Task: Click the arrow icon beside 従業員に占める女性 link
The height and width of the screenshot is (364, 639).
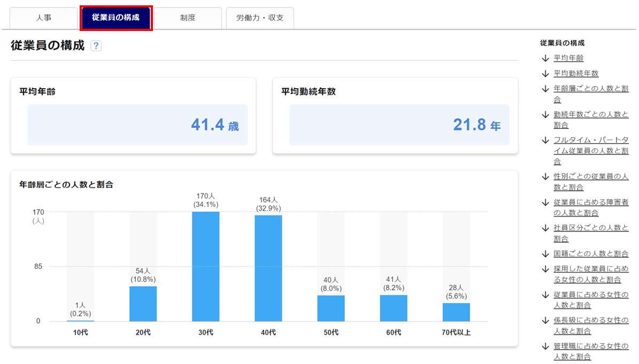Action: [545, 295]
